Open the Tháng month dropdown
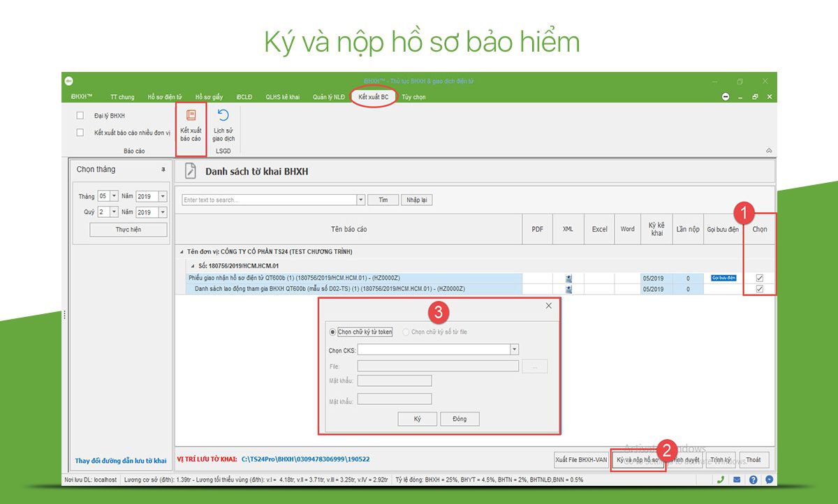Image resolution: width=838 pixels, height=504 pixels. 115,197
